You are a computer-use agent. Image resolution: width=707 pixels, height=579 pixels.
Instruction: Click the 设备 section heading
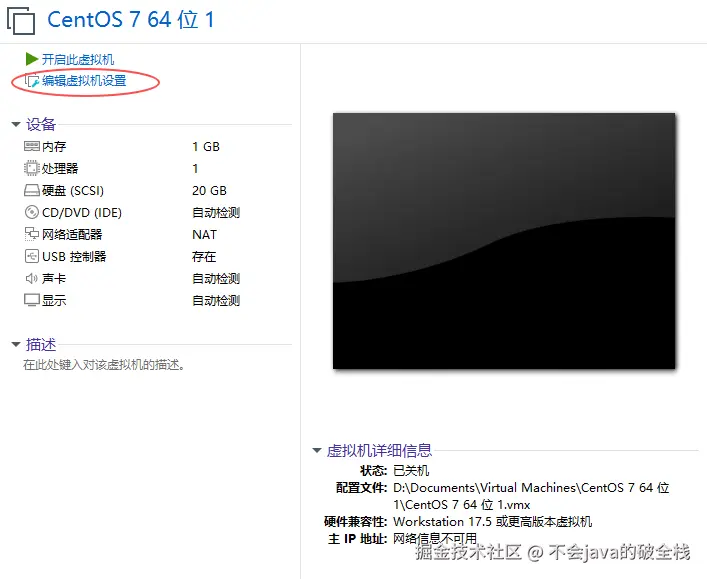(41, 124)
